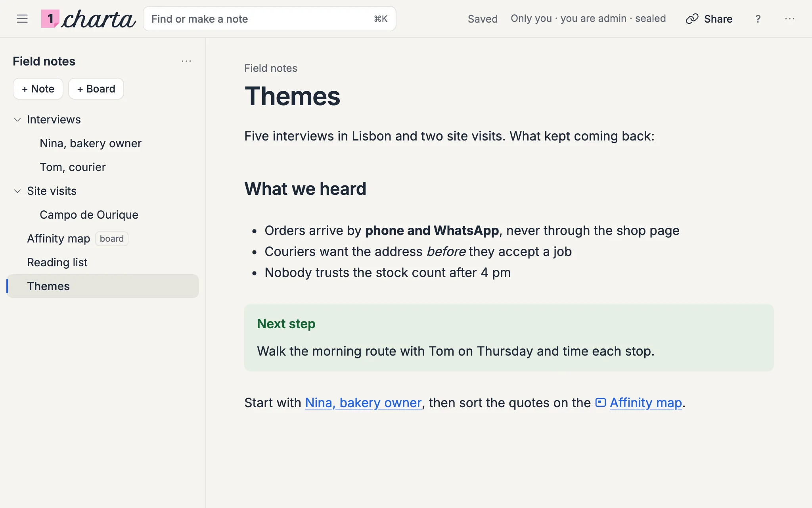Screen dimensions: 812x508
Task: Collapse the Interviews section chevron
Action: coord(17,119)
